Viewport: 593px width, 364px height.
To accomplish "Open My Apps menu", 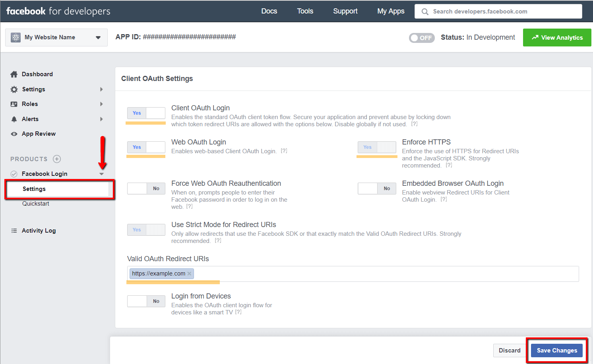I will pos(391,11).
